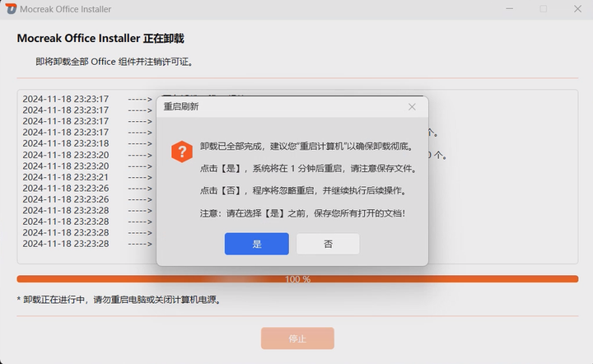
Task: Click dialog line 点击【是】 system restart
Action: click(308, 169)
